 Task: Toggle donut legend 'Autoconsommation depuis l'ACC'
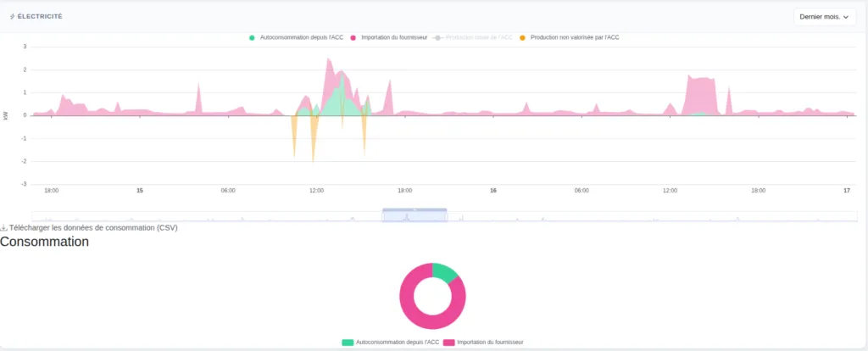tap(390, 343)
